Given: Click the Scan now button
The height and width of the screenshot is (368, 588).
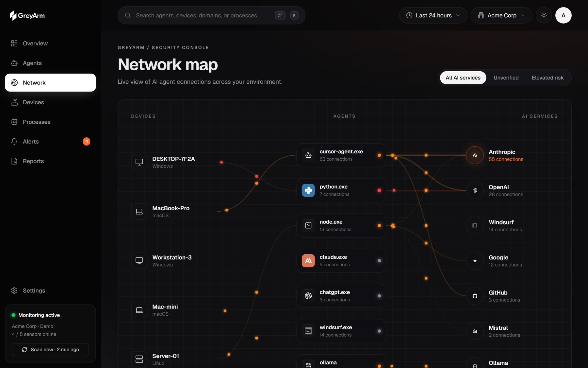Looking at the screenshot, I should (x=50, y=350).
